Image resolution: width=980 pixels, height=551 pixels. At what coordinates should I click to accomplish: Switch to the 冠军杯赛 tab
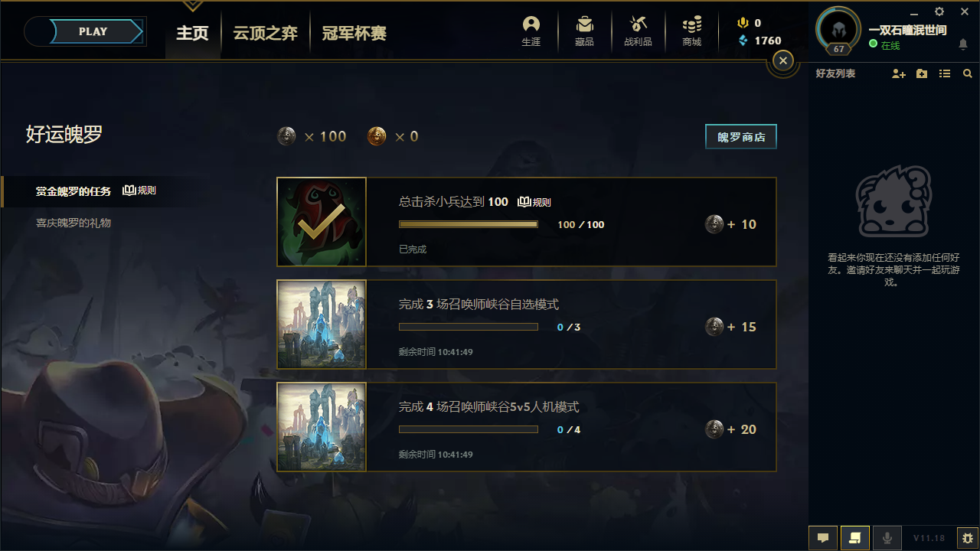(x=354, y=33)
